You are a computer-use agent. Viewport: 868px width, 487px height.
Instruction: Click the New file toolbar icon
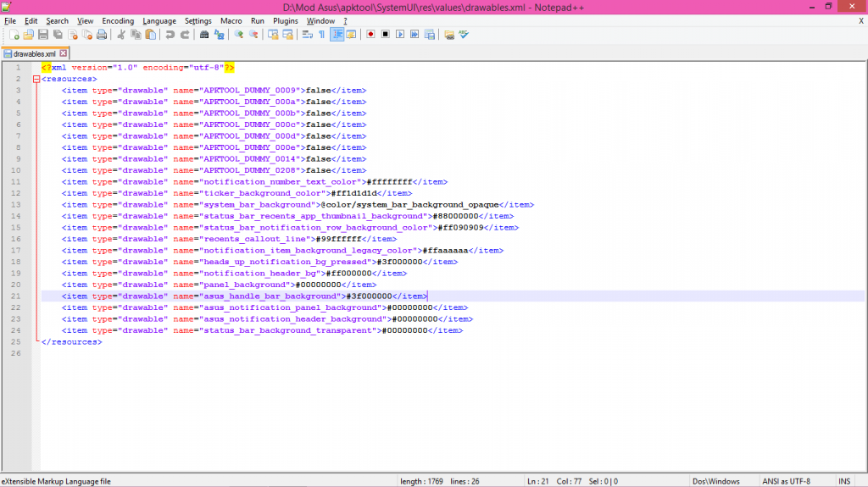[14, 35]
